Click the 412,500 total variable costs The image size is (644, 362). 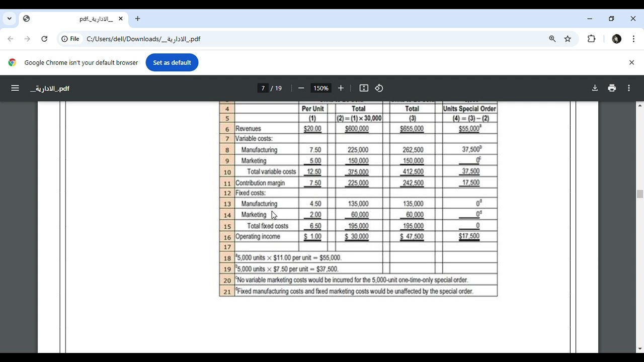[413, 172]
